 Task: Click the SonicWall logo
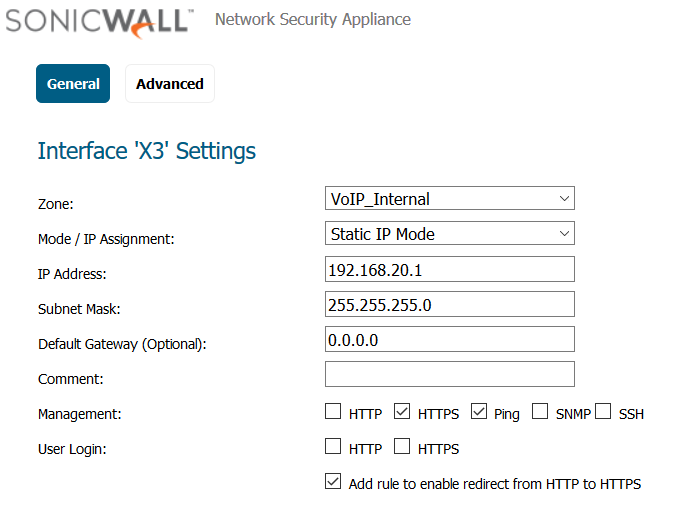(x=99, y=23)
